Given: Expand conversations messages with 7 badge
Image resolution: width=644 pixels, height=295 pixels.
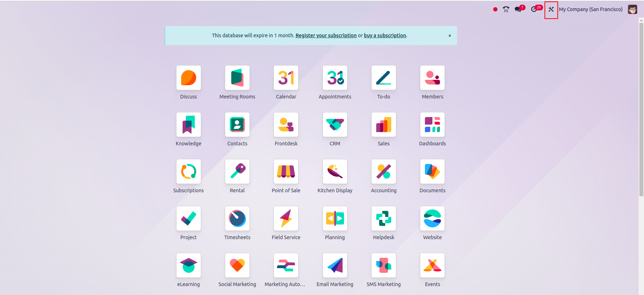Looking at the screenshot, I should (x=519, y=9).
